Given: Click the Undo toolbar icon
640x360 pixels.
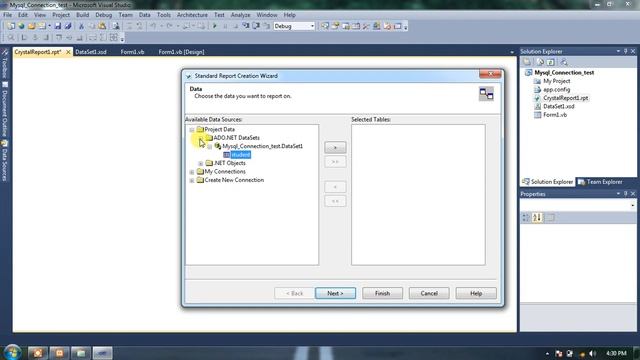Looking at the screenshot, I should point(153,26).
